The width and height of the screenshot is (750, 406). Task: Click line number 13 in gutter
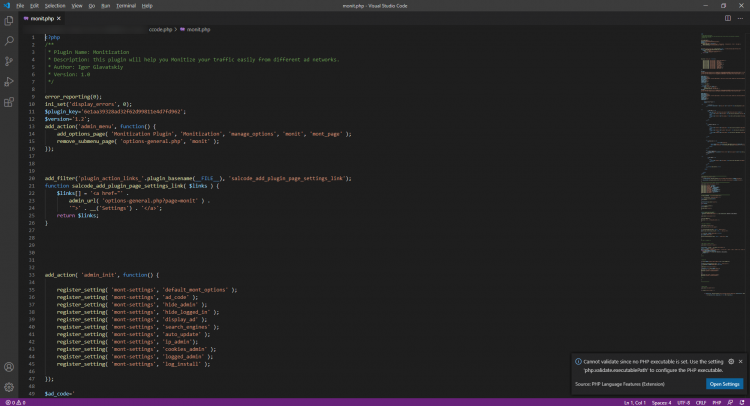[x=32, y=127]
